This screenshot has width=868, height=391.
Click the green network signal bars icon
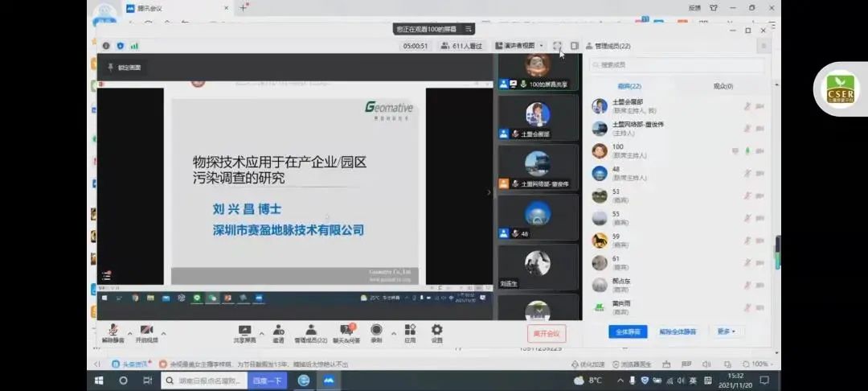134,46
